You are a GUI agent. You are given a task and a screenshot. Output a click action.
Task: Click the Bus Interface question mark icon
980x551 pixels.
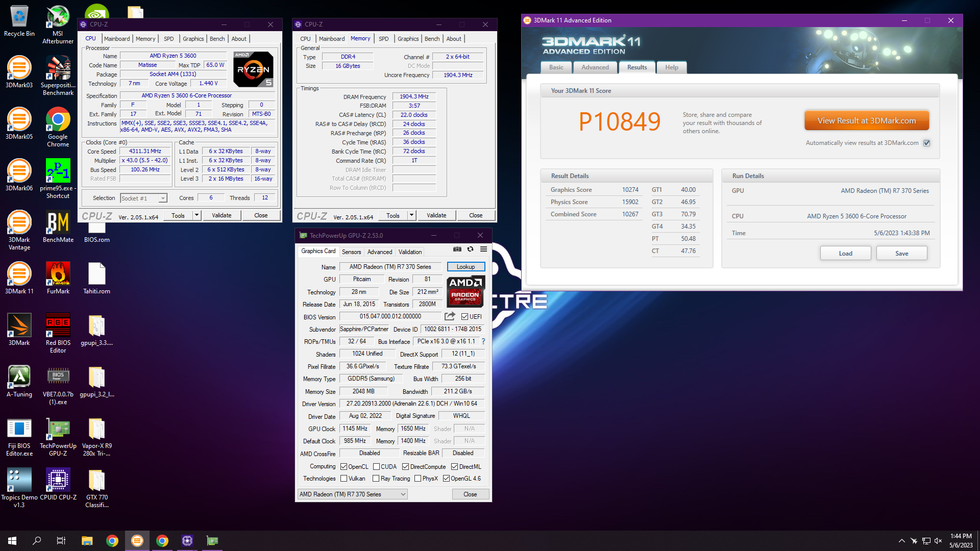coord(483,341)
